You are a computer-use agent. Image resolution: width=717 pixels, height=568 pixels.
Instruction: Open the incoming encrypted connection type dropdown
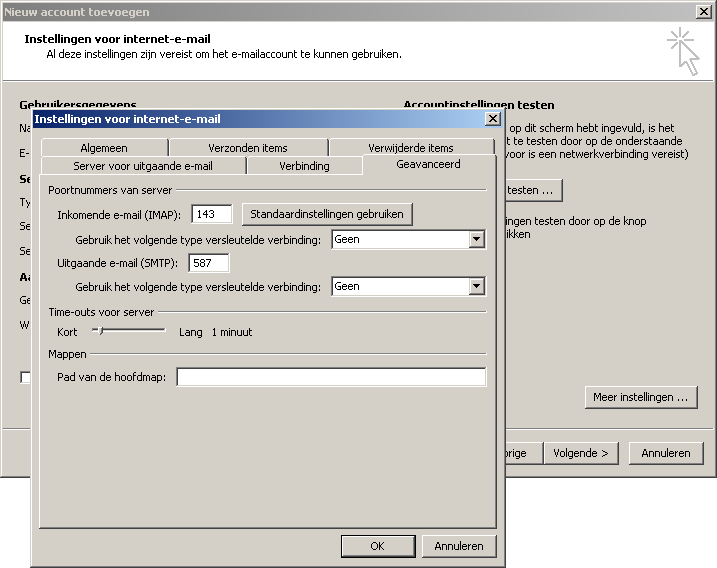point(476,240)
